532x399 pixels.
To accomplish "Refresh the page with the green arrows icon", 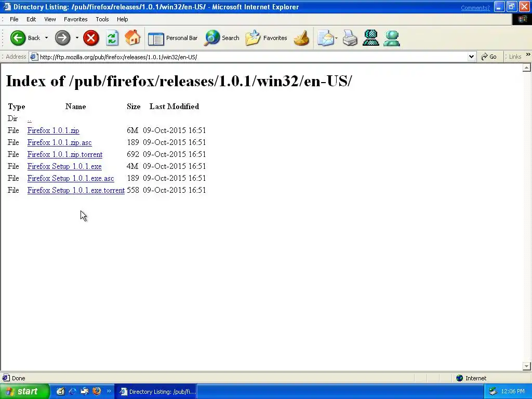I will pos(112,37).
